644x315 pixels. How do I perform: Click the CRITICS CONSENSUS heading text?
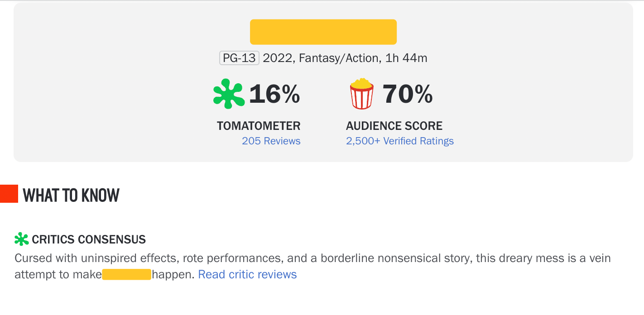coord(89,239)
